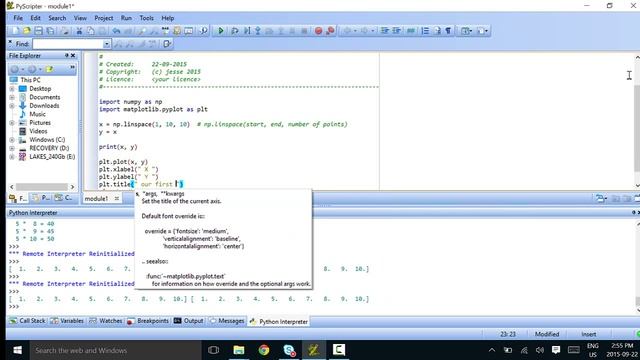Switch to the module1 editor tab
This screenshot has width=640, height=360.
click(96, 199)
